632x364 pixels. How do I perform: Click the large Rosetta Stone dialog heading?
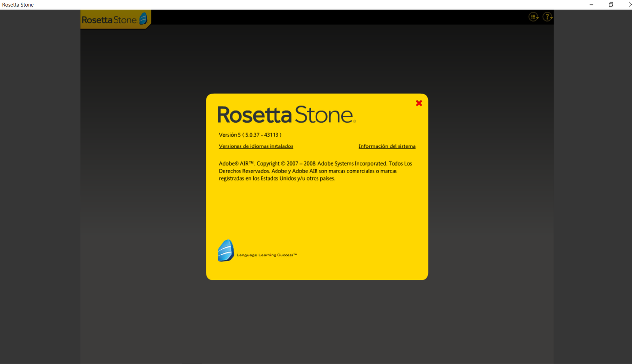pos(286,114)
